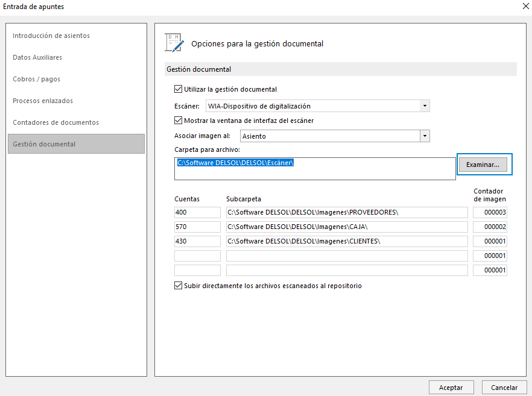
Task: Click the Carpeta para archivo label
Action: coord(207,149)
